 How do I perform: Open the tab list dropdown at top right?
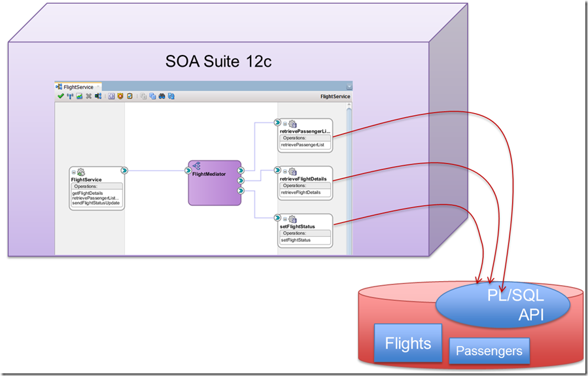(x=349, y=86)
